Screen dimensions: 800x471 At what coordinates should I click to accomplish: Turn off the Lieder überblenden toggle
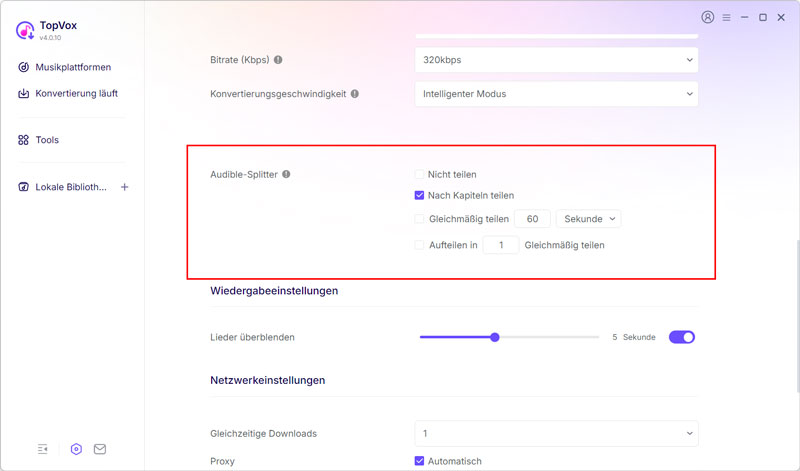[682, 337]
